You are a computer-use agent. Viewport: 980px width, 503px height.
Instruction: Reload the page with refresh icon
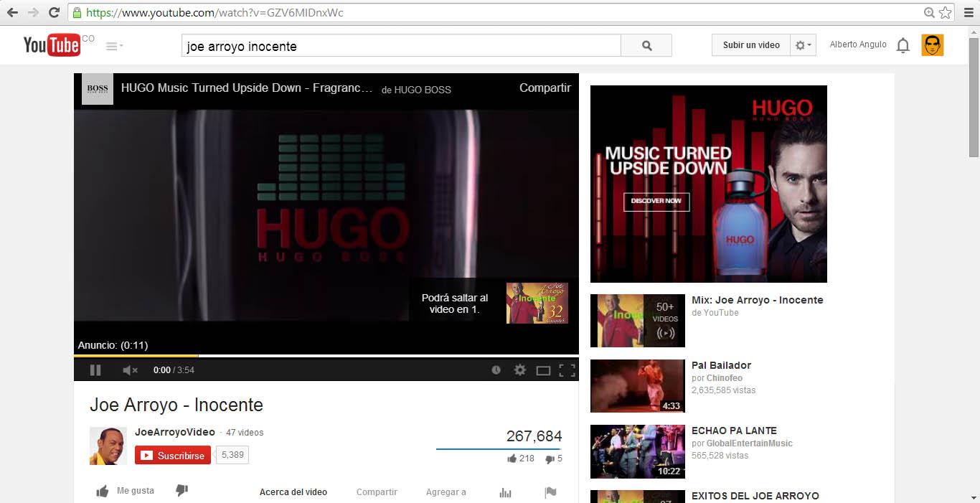coord(54,12)
